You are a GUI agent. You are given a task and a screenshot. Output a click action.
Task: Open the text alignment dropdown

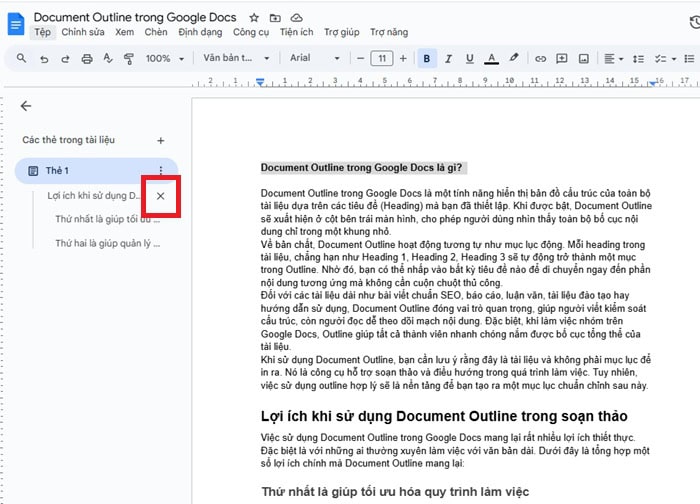click(x=613, y=58)
